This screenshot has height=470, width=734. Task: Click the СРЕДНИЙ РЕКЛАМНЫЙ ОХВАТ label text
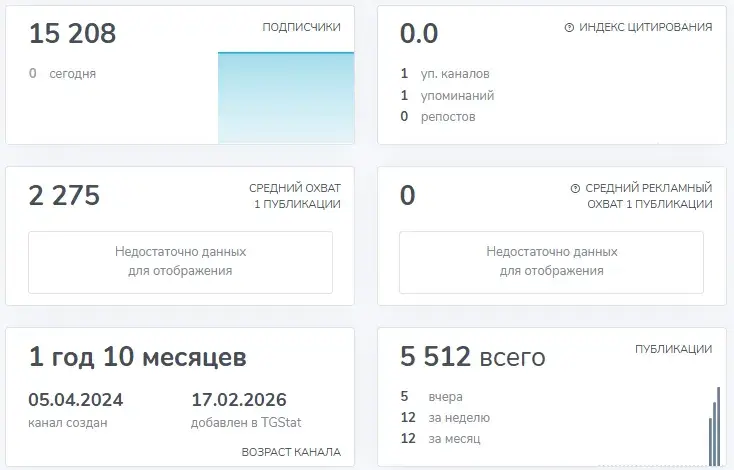(649, 196)
